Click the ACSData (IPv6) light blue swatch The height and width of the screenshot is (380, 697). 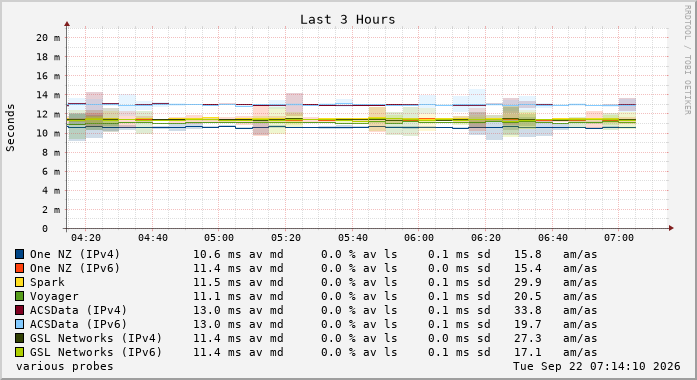coord(20,324)
